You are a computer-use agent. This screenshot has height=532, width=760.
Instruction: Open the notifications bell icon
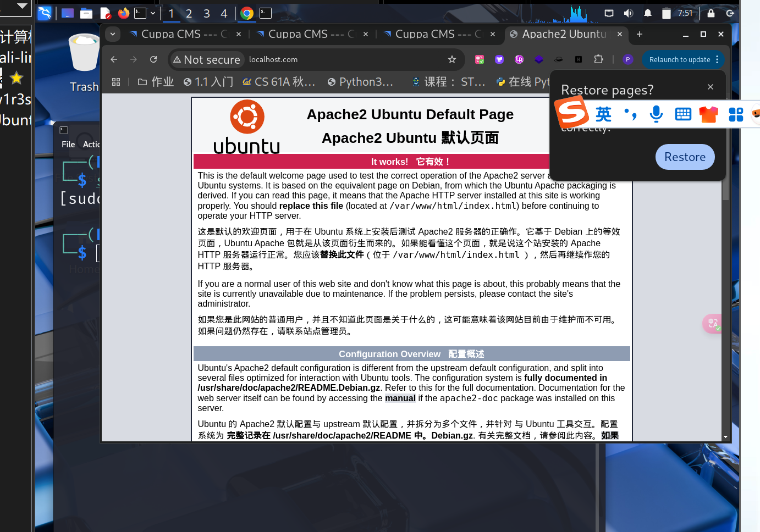point(648,13)
